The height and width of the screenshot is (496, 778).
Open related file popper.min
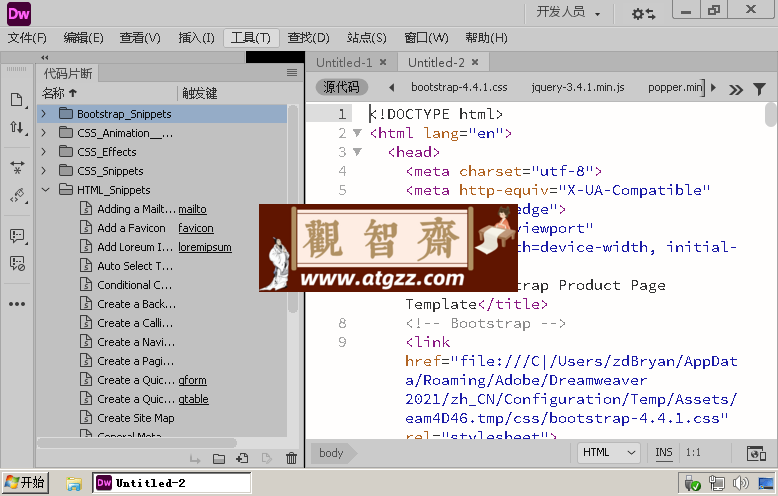[675, 87]
